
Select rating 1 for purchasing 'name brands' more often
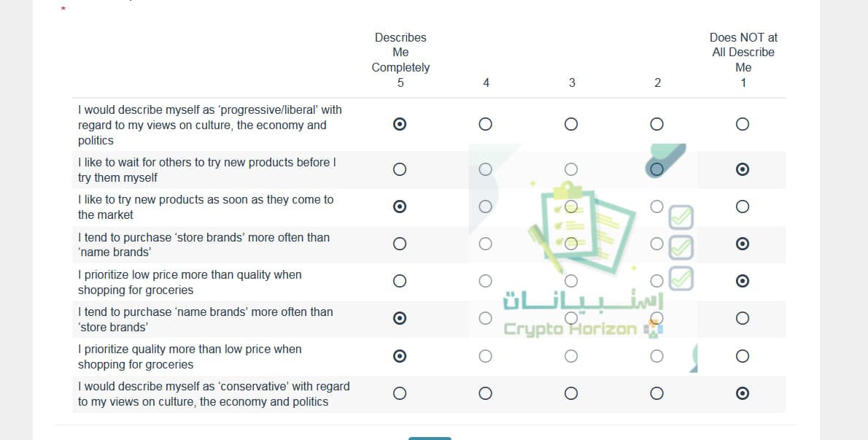(743, 318)
